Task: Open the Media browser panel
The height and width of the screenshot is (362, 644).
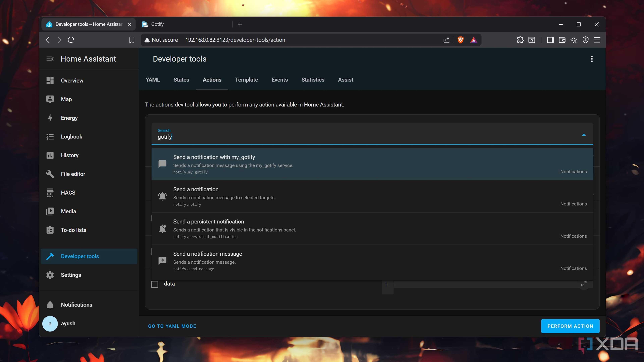Action: point(89,211)
